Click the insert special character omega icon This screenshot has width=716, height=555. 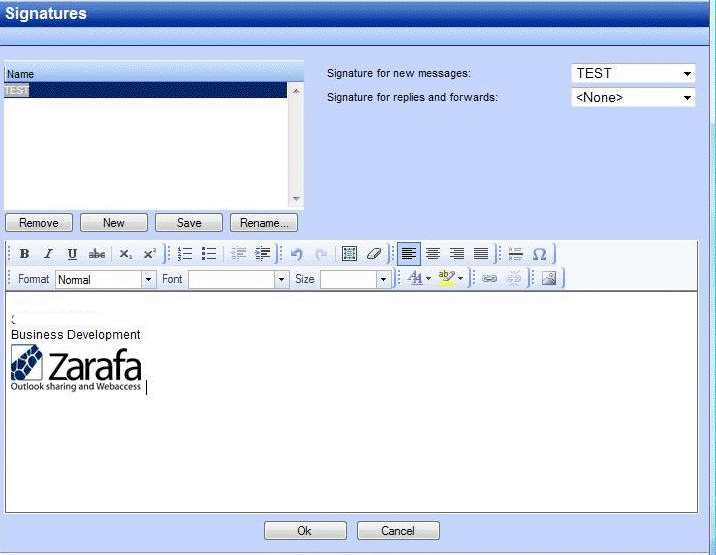[x=539, y=254]
